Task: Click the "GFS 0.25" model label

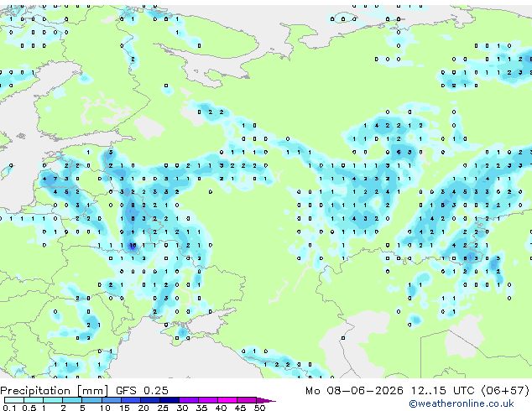Action: pos(142,391)
